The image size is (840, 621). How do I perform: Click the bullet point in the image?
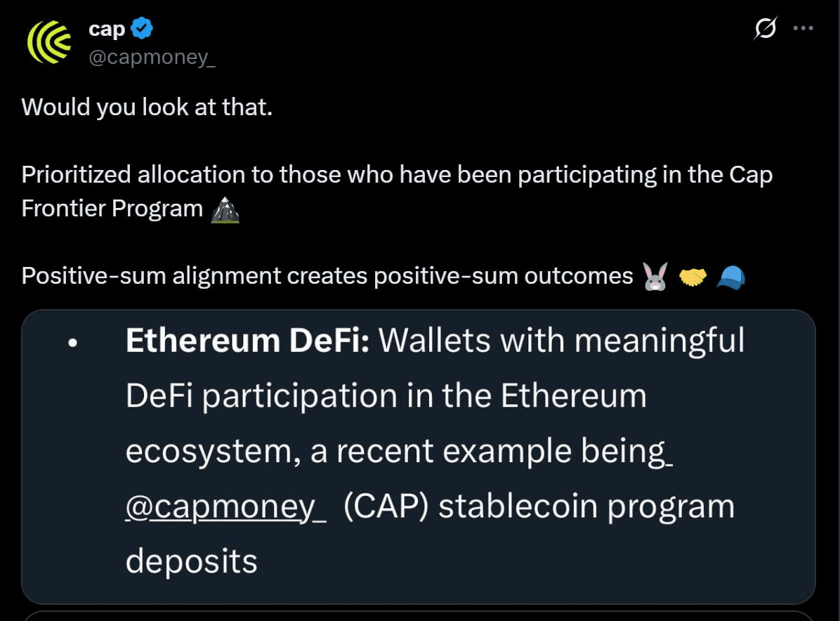coord(72,344)
